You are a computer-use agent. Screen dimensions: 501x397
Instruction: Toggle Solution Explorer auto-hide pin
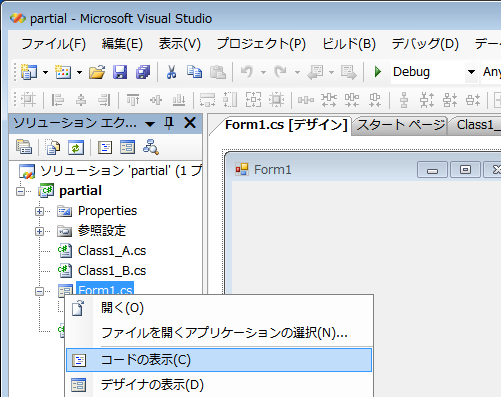click(169, 123)
